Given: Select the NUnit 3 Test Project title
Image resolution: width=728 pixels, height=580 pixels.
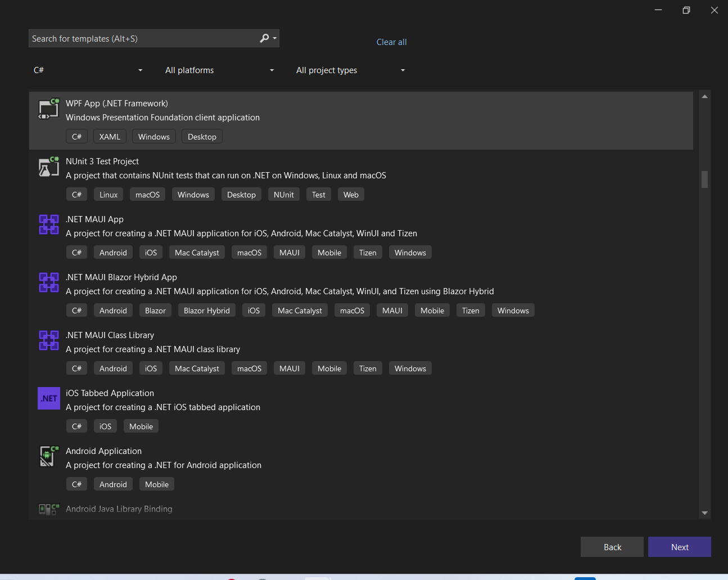Looking at the screenshot, I should [x=102, y=161].
